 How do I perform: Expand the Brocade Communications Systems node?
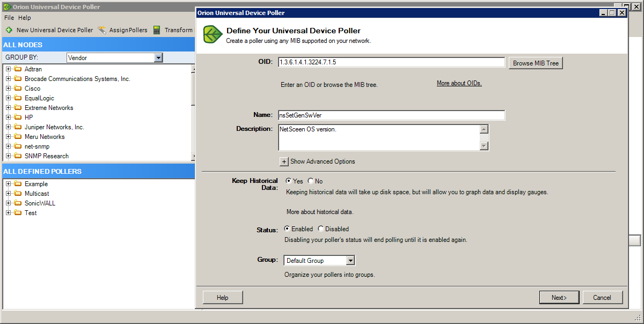point(8,79)
